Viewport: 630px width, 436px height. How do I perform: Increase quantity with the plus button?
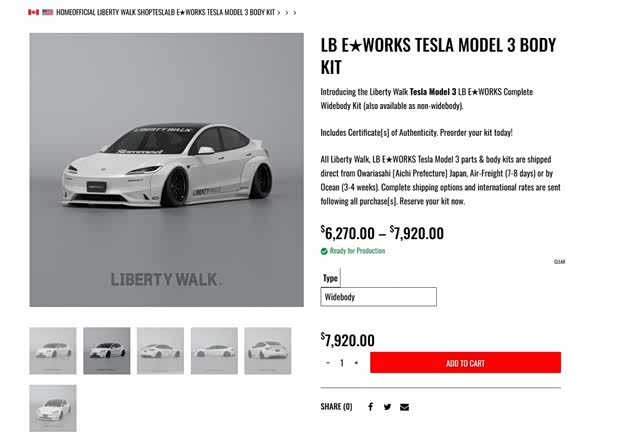point(356,363)
